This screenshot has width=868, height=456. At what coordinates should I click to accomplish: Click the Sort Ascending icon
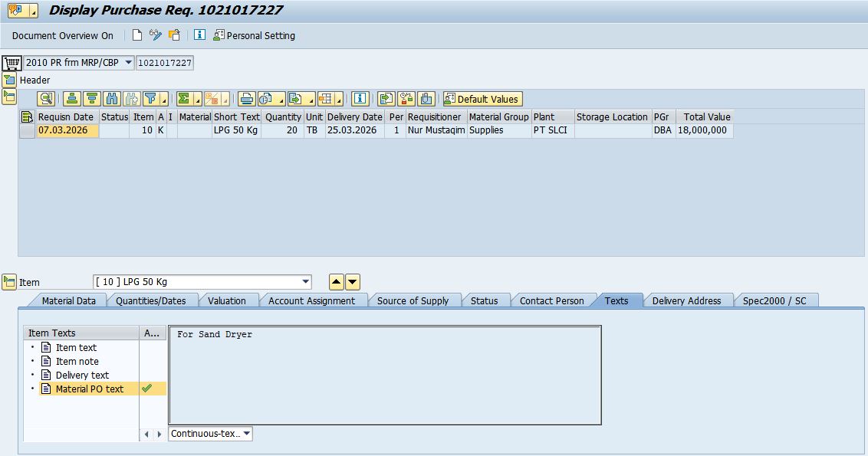tap(72, 99)
